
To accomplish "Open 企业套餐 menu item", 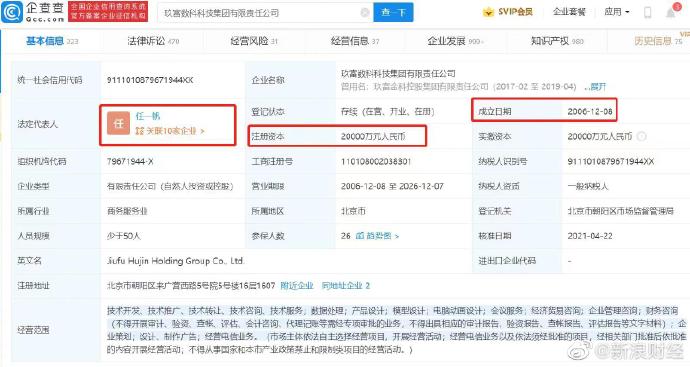I will (569, 12).
